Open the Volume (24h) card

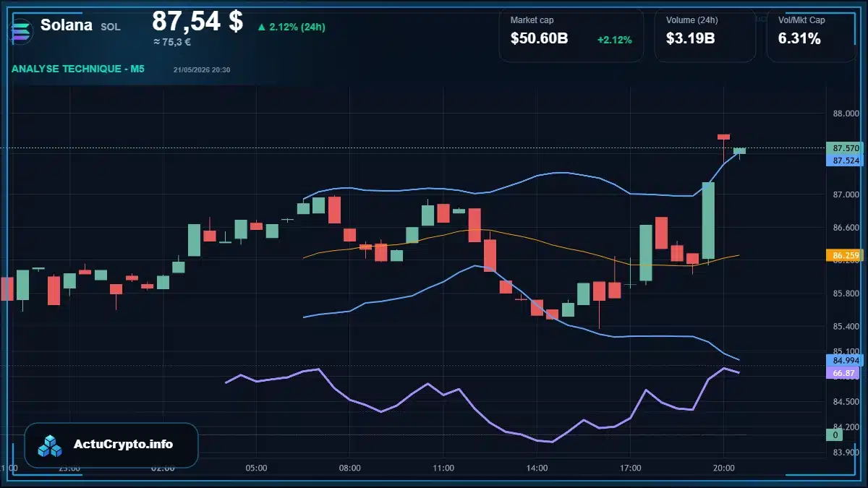pyautogui.click(x=705, y=35)
